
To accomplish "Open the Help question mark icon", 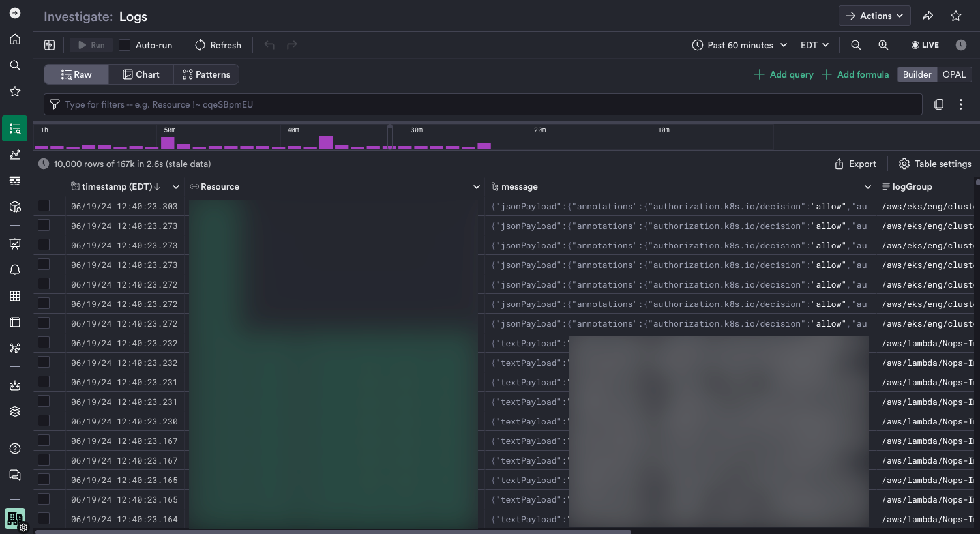I will [x=15, y=449].
